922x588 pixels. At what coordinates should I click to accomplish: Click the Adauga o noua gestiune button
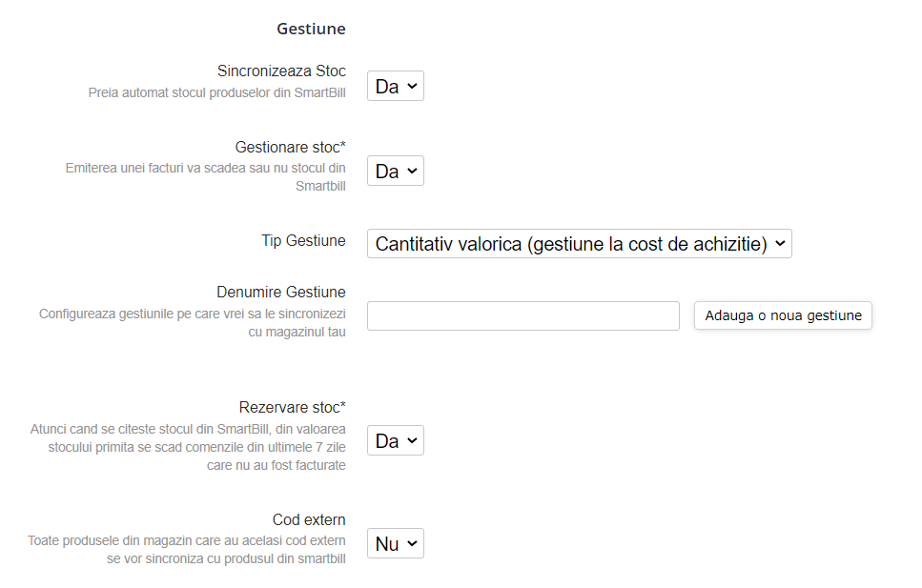point(782,315)
